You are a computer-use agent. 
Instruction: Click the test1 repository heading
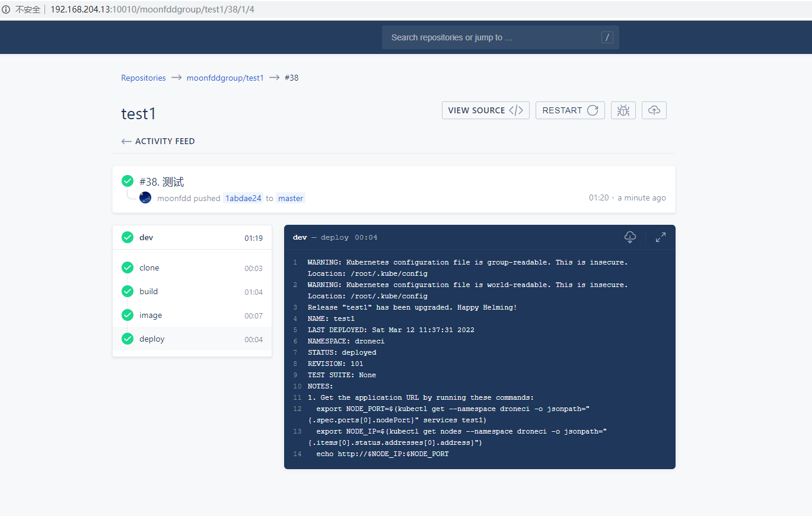(x=139, y=113)
